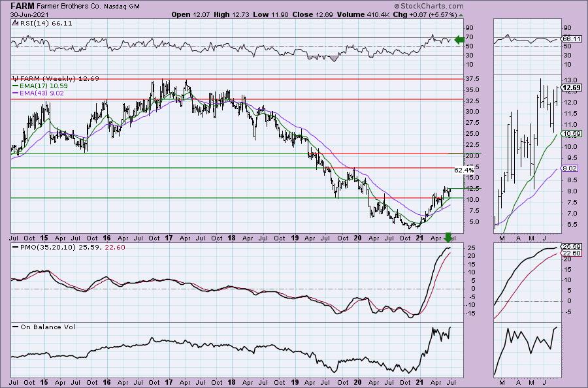Click the 32.5 price axis label
588x388 pixels.
[x=472, y=101]
